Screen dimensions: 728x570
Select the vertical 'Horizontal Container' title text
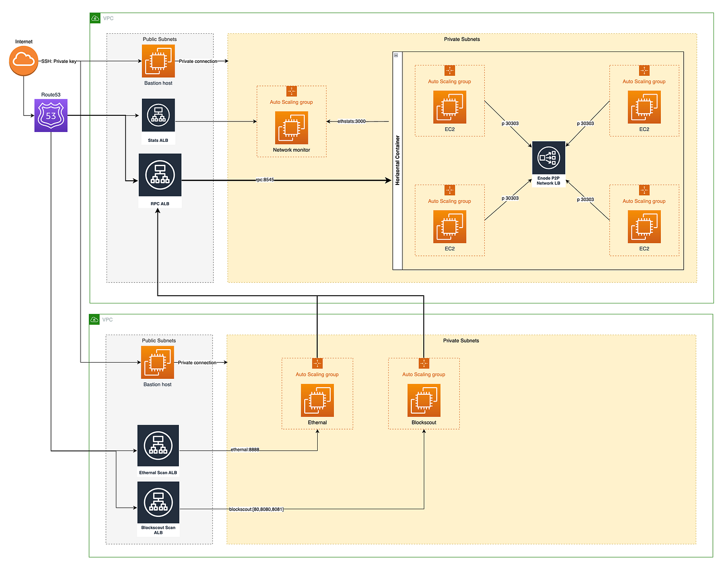click(398, 161)
